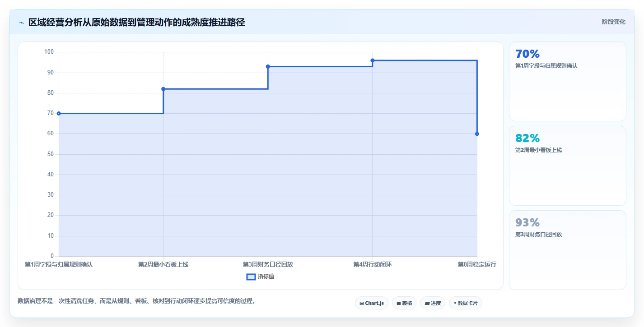644x327 pixels.
Task: Click the data point at 82 for week 2
Action: coord(163,89)
